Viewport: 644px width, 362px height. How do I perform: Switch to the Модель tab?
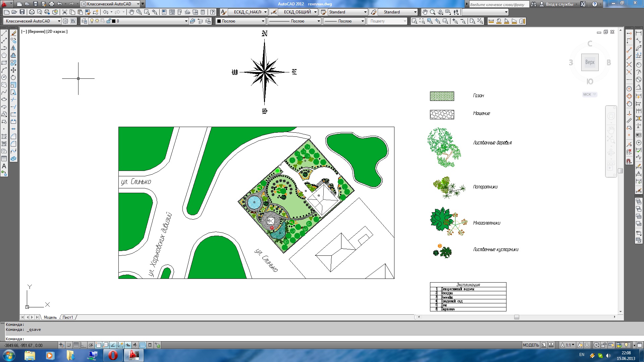[x=50, y=317]
